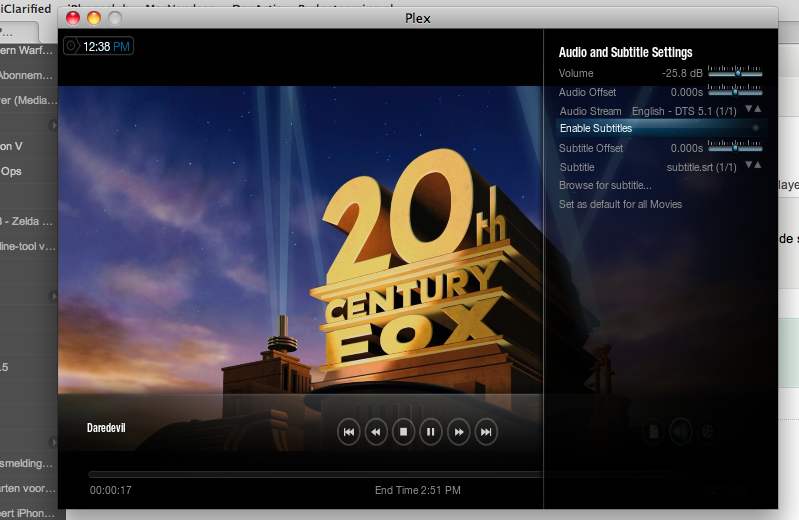Select the Audio Stream row label
This screenshot has height=520, width=799.
pyautogui.click(x=591, y=111)
